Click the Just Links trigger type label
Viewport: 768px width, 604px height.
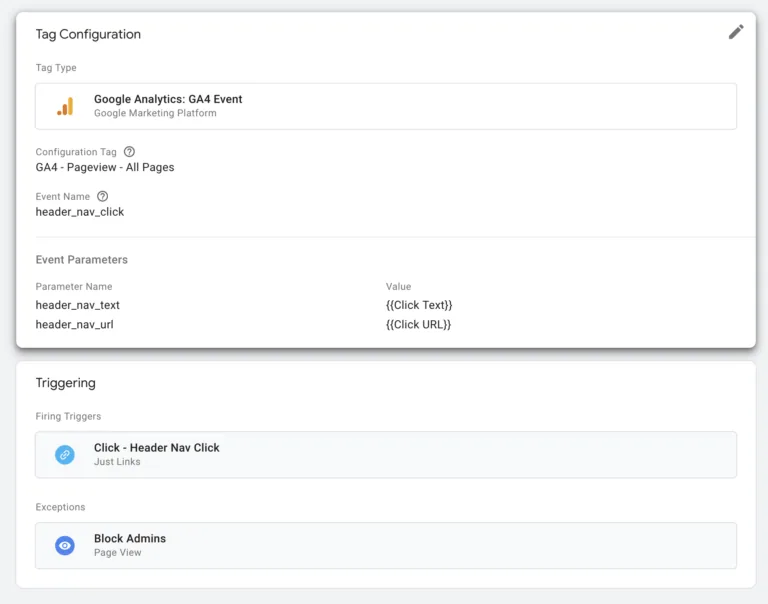(x=117, y=461)
